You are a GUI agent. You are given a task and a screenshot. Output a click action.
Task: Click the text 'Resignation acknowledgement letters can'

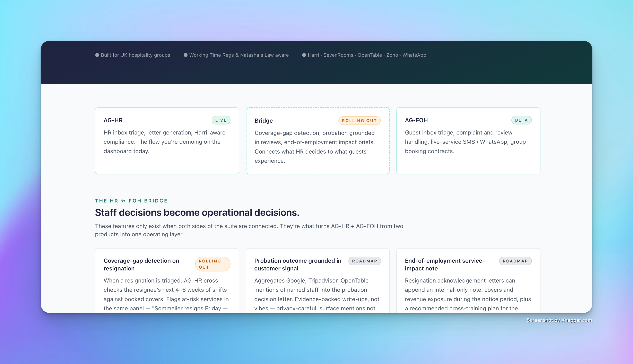[460, 280]
